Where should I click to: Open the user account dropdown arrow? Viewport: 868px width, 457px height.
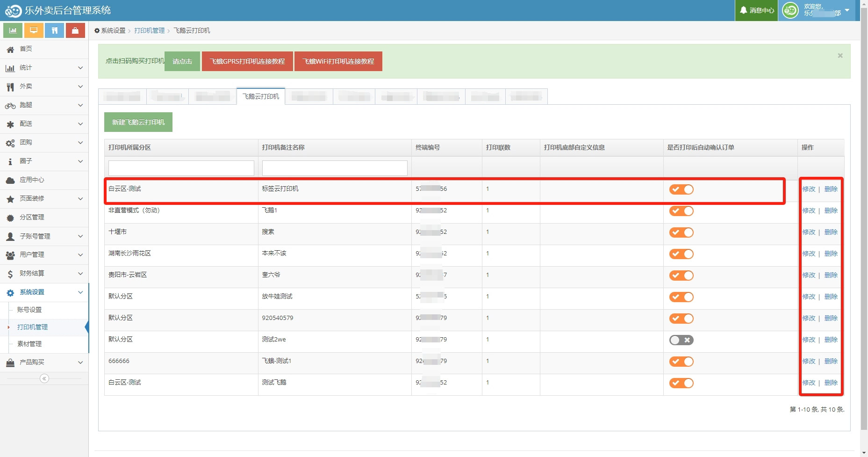[847, 10]
